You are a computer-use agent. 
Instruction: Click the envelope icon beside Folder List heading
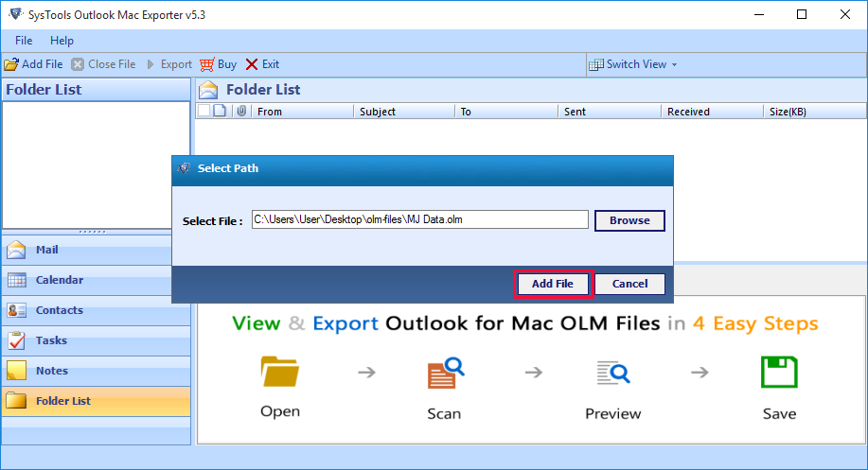(208, 90)
